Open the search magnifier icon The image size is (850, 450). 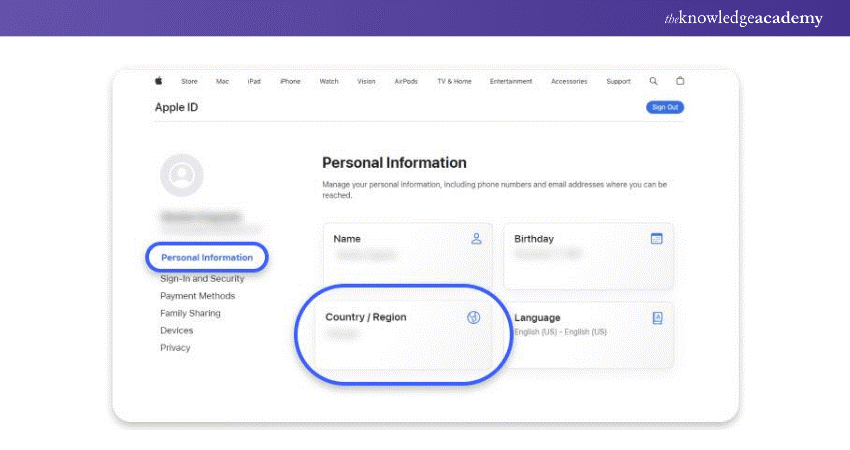(654, 81)
